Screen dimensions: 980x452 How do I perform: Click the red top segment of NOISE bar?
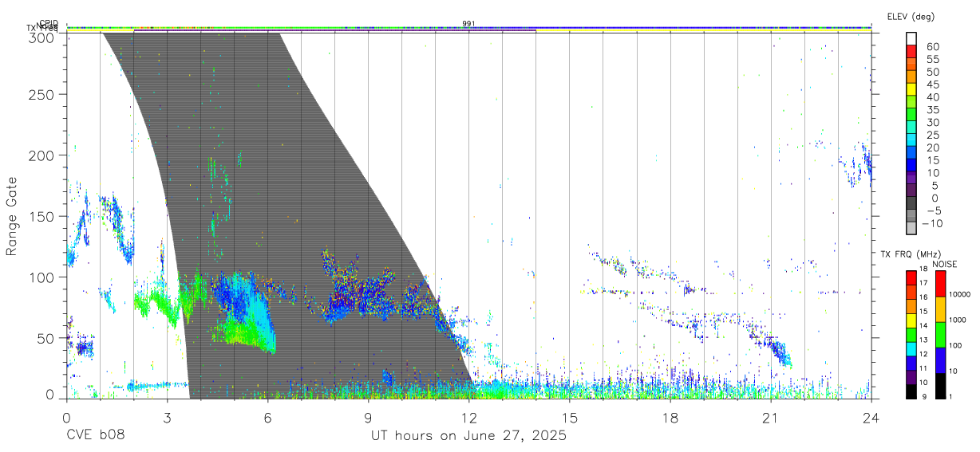(940, 284)
